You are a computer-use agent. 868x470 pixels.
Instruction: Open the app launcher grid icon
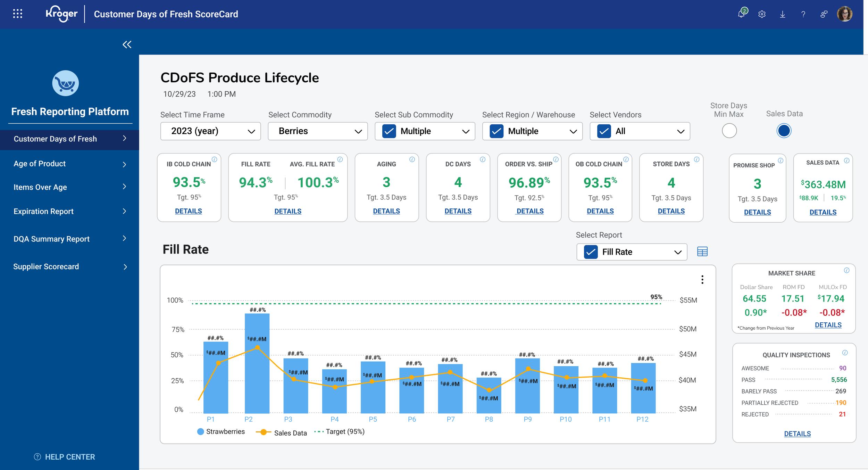[18, 14]
